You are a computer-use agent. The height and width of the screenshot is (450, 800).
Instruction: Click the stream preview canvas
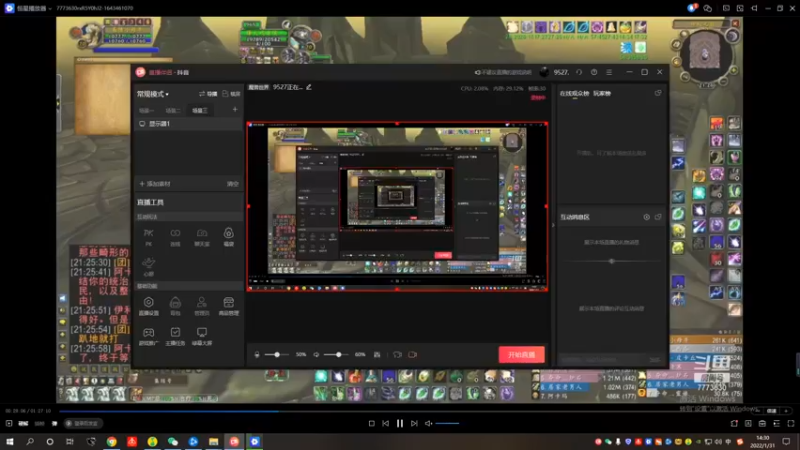point(397,207)
